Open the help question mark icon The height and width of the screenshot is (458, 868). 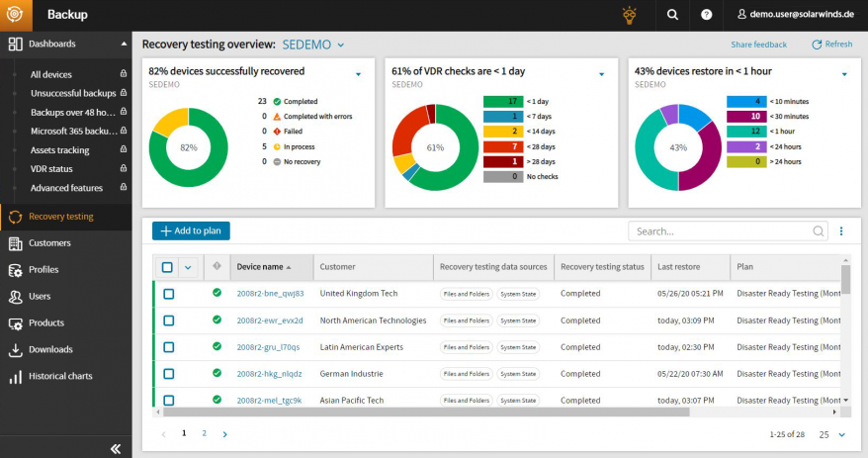point(706,15)
